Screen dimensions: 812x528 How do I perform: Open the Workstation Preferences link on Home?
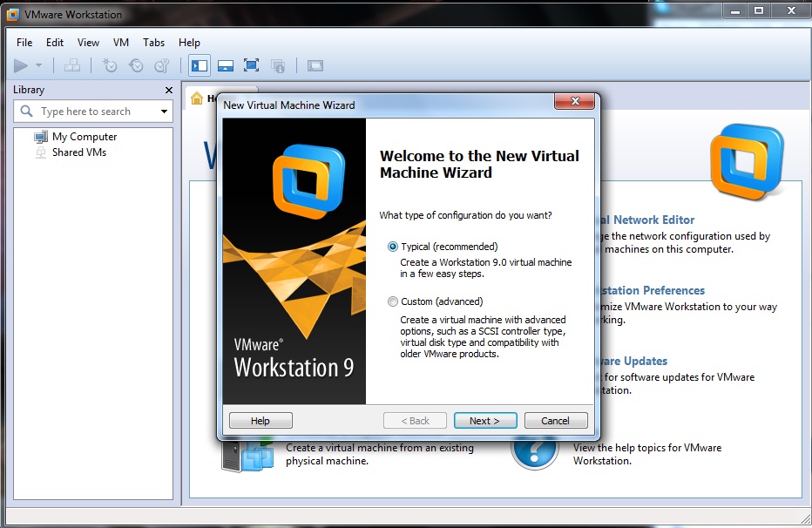tap(653, 290)
